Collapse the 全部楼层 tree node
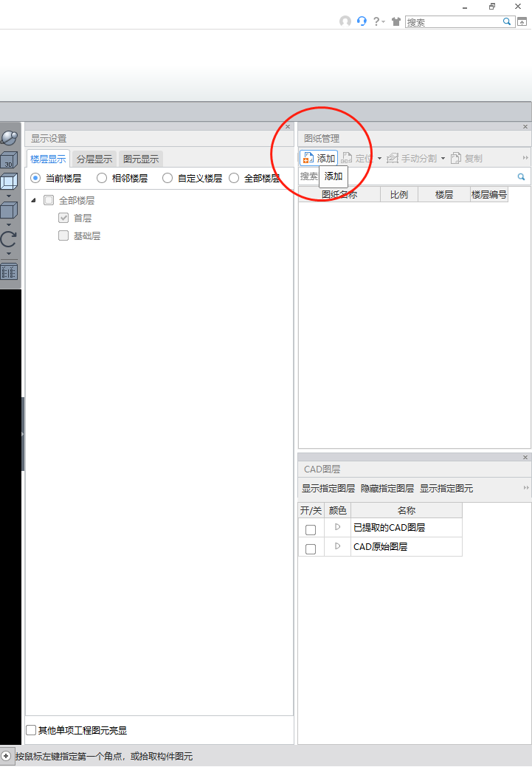Screen dimensions: 532x767 coord(33,200)
